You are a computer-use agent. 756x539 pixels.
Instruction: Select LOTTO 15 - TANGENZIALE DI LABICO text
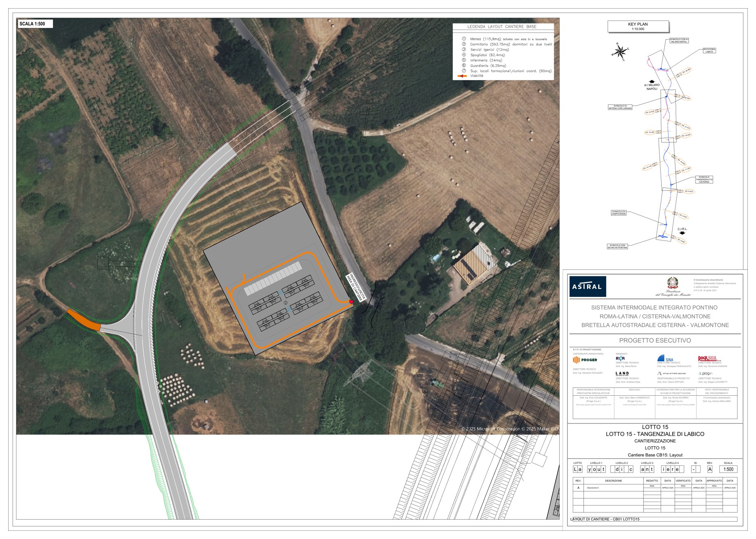pyautogui.click(x=655, y=434)
